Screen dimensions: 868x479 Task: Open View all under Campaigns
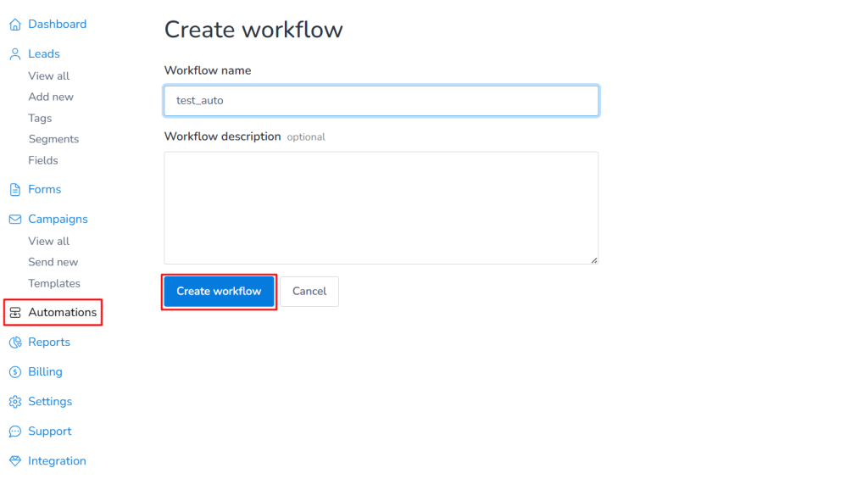[49, 242]
